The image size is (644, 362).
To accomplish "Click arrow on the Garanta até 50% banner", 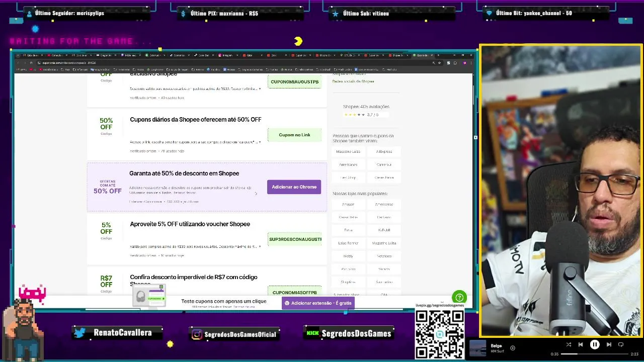I will pos(256,194).
